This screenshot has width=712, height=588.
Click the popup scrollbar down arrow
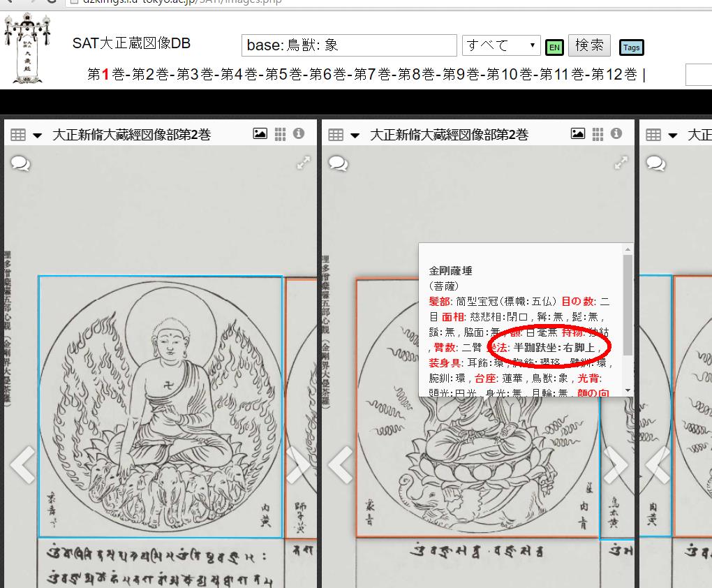628,390
